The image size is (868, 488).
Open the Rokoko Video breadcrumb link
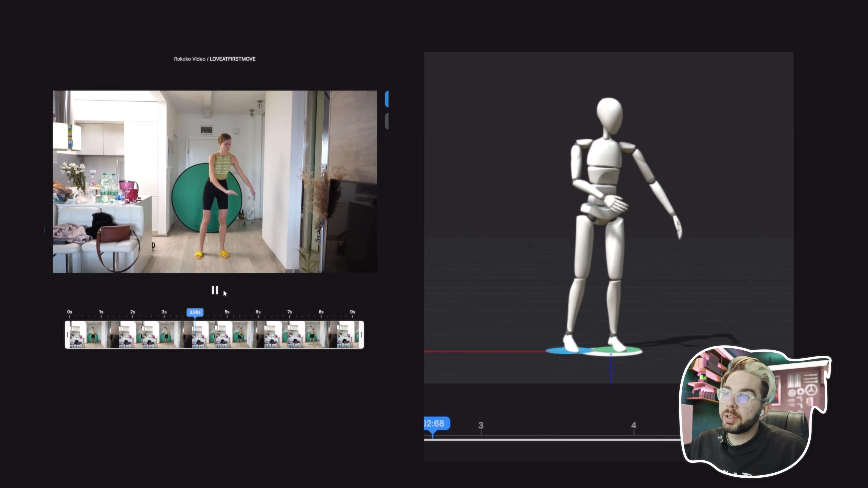[190, 59]
